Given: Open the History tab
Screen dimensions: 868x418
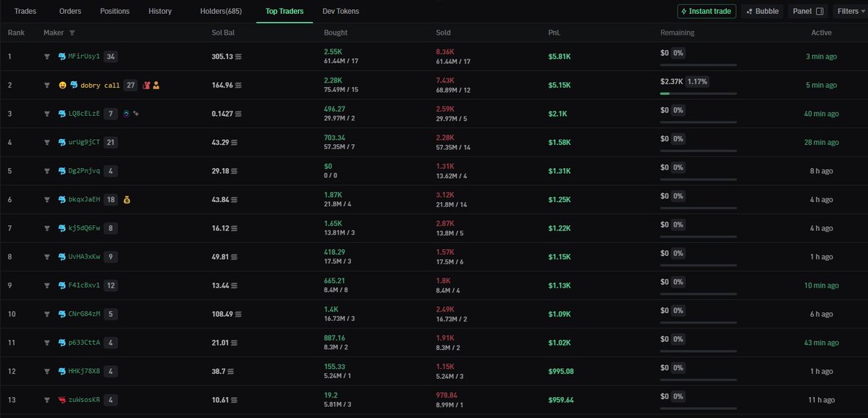Looking at the screenshot, I should click(160, 11).
